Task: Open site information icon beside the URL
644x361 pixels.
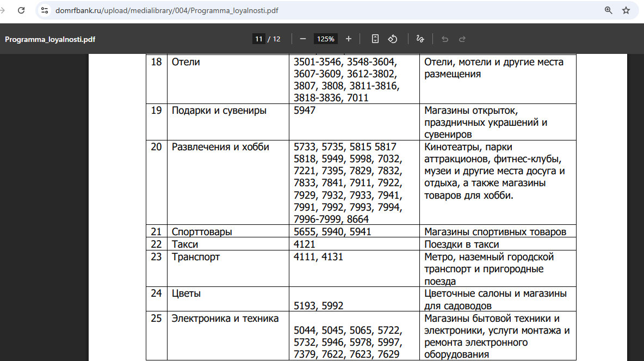Action: 45,10
